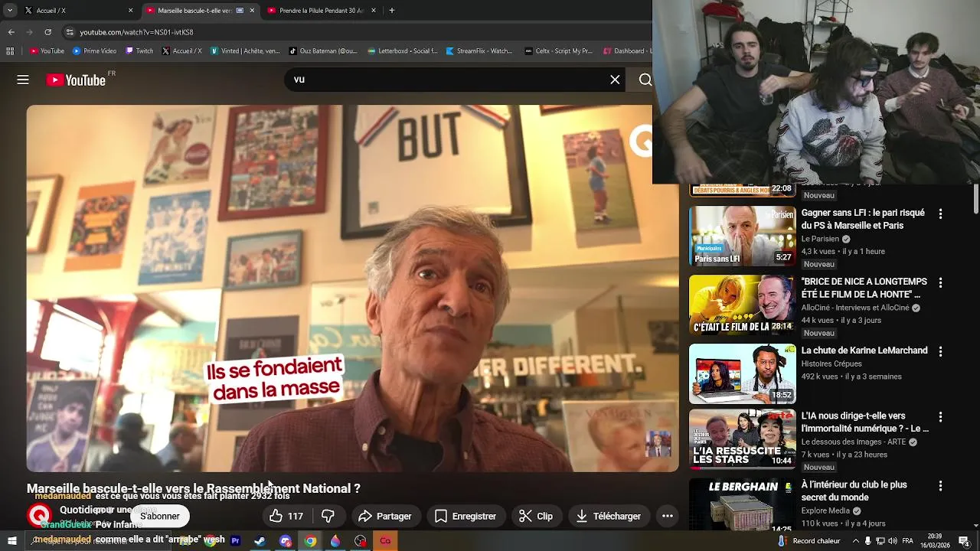The image size is (980, 551).
Task: Open 'La chute de Karine LeMarchand' title
Action: tap(864, 350)
